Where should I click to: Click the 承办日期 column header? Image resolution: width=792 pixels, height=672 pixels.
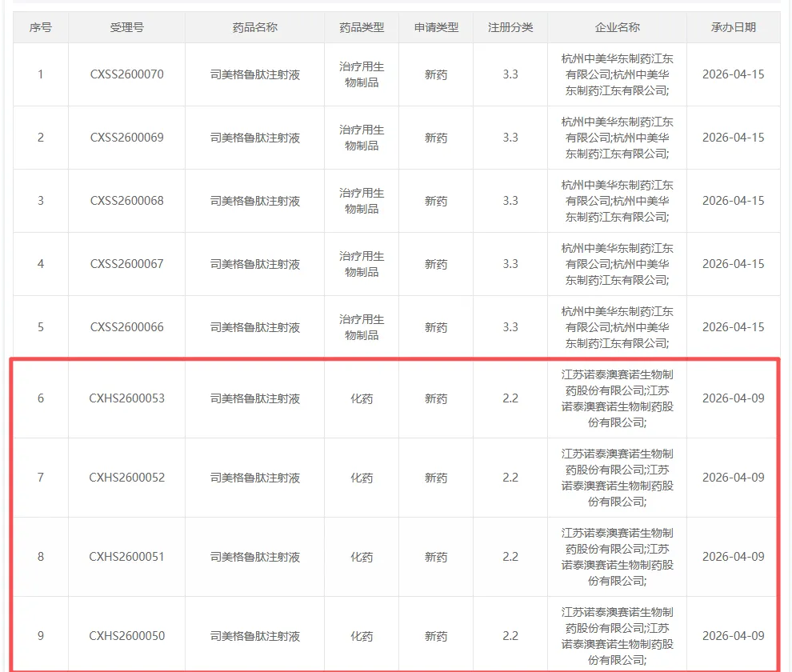click(x=734, y=26)
